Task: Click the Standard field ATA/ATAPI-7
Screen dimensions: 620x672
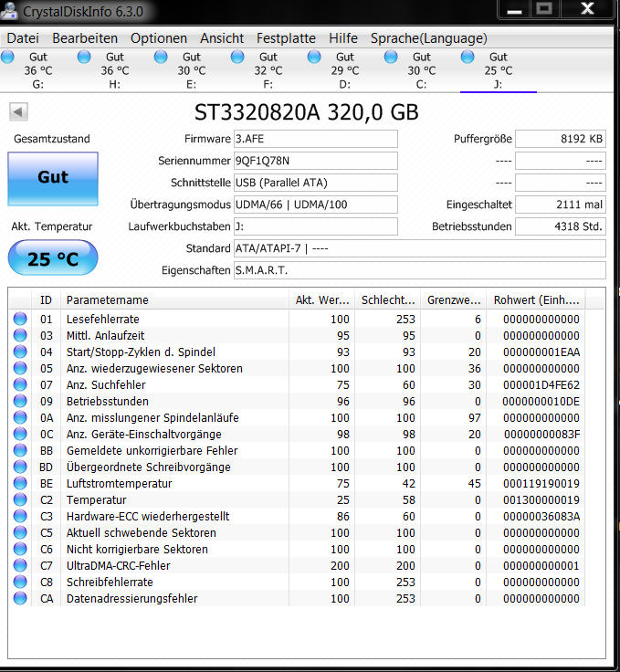Action: (419, 248)
